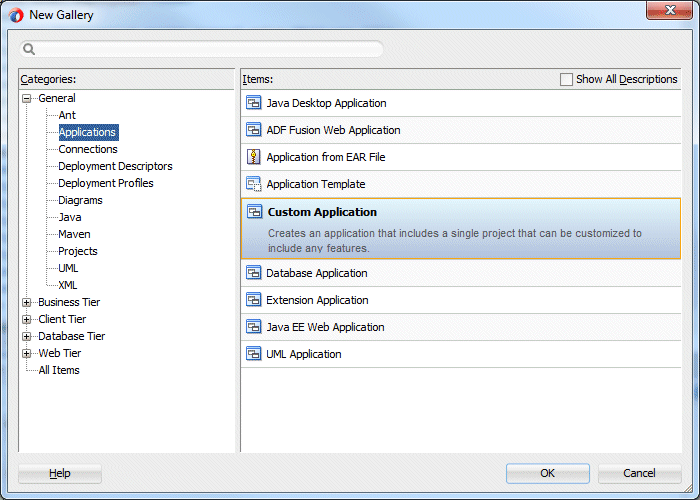Collapse the General category node
The width and height of the screenshot is (700, 500).
point(27,98)
